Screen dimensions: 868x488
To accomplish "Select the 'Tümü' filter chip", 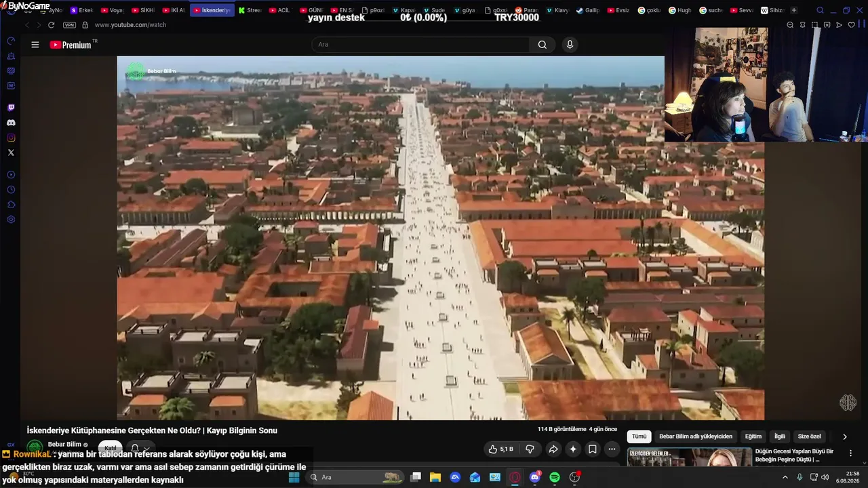I will tap(639, 436).
